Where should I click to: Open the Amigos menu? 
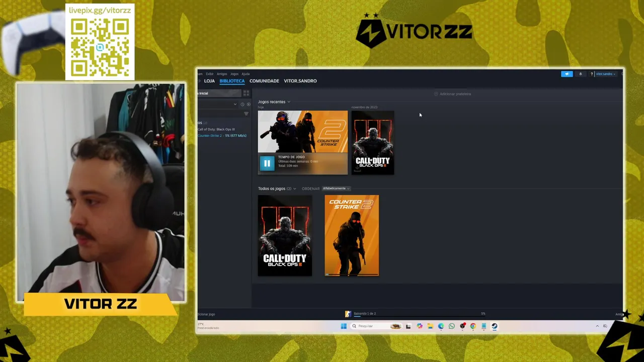click(x=222, y=74)
